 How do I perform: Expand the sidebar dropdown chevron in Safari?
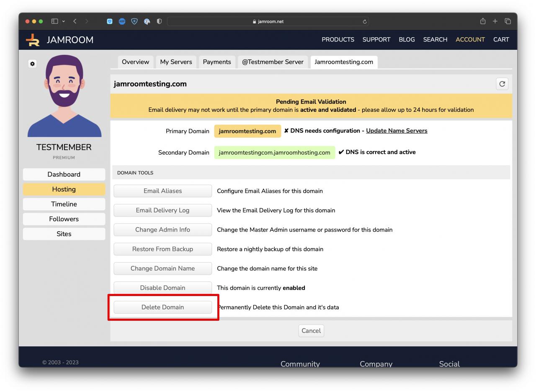pyautogui.click(x=64, y=21)
